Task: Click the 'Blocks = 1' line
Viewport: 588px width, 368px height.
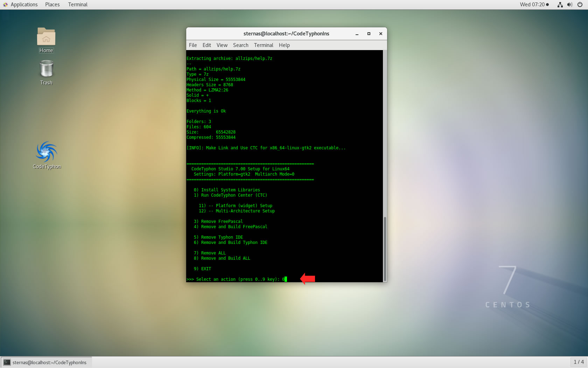Action: click(199, 101)
